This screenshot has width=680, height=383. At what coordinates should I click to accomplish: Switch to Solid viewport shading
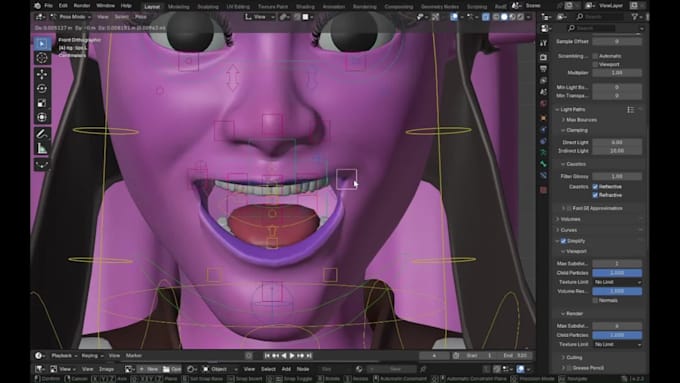click(x=504, y=17)
